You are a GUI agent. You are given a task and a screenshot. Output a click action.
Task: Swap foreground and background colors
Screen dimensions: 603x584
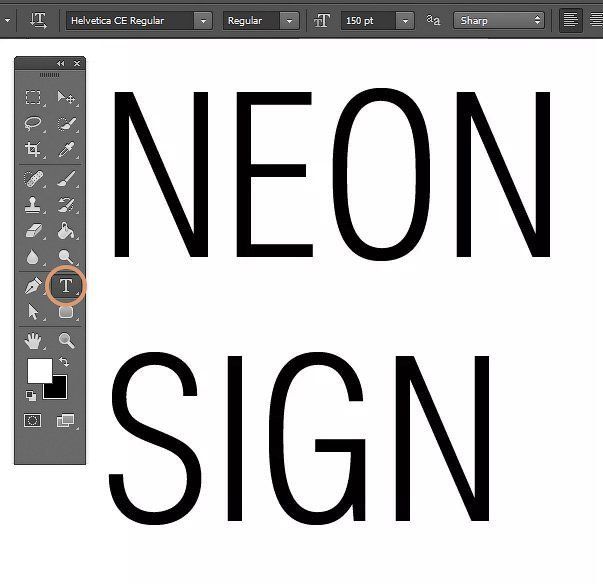click(x=65, y=362)
